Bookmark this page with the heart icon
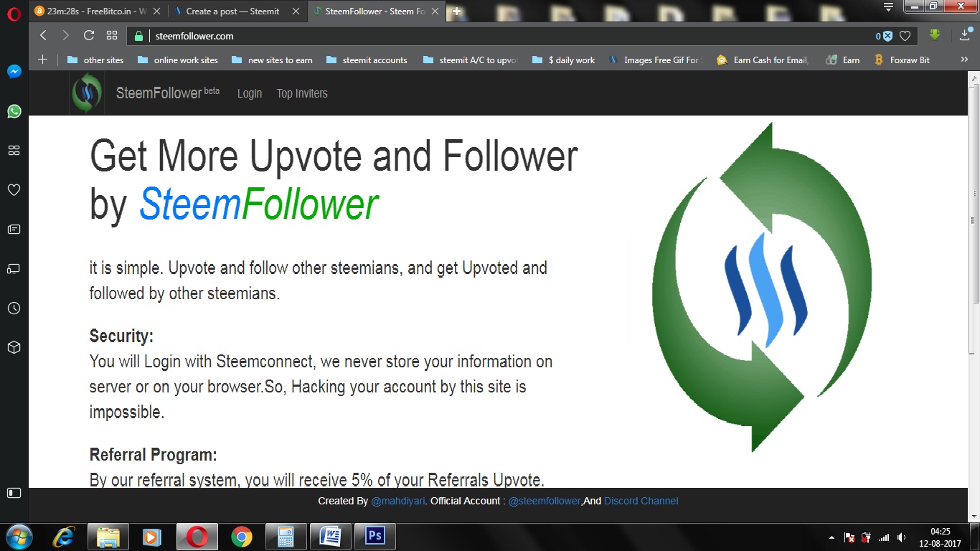This screenshot has height=551, width=980. 905,36
